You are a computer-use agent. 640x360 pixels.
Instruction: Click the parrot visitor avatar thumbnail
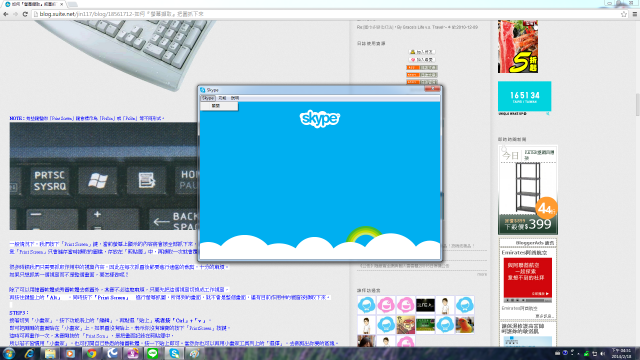click(x=464, y=325)
